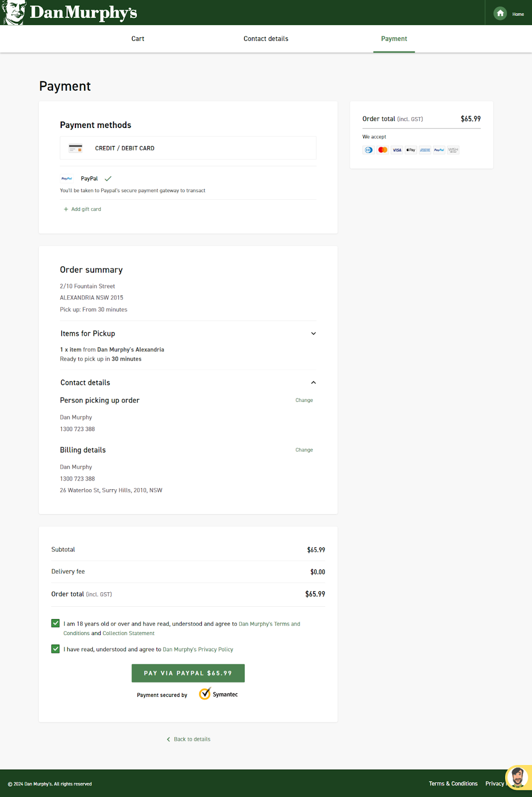Uncheck the 18 years old agreement checkbox
532x797 pixels.
tap(55, 623)
